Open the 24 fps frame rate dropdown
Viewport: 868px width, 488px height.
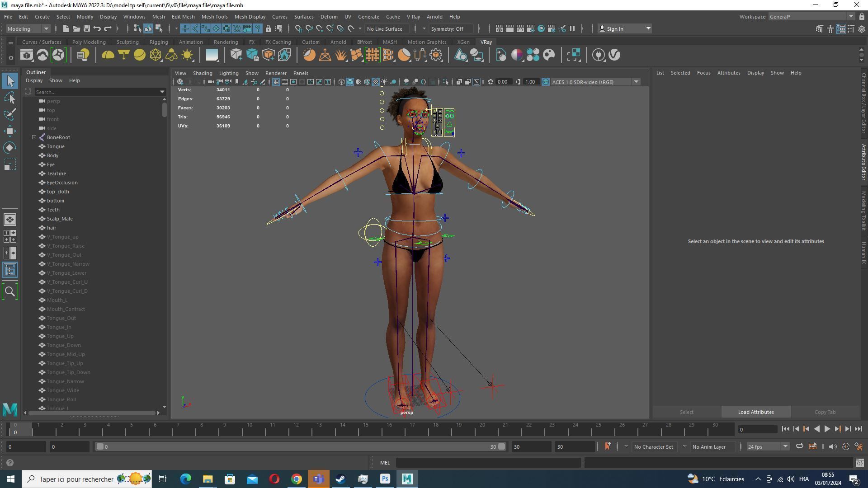(x=767, y=447)
